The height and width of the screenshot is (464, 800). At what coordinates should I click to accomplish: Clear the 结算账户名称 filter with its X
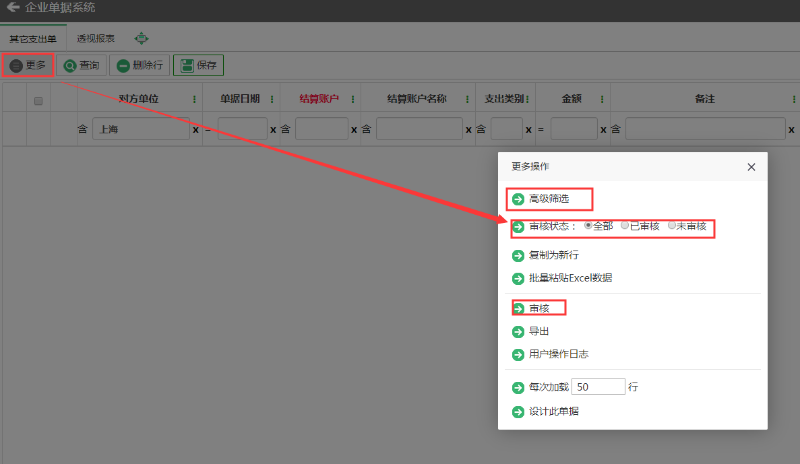point(468,129)
